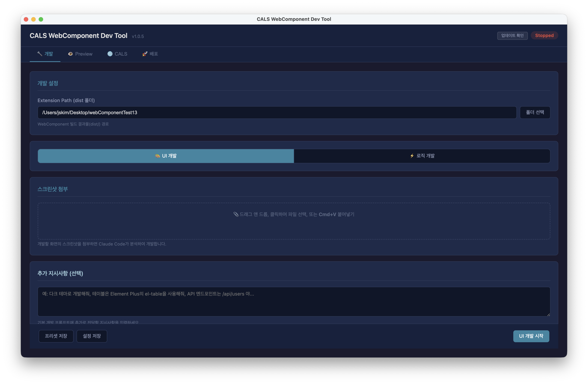Minimize the window with the yellow button
Screen dimensions: 588x385
pos(34,19)
